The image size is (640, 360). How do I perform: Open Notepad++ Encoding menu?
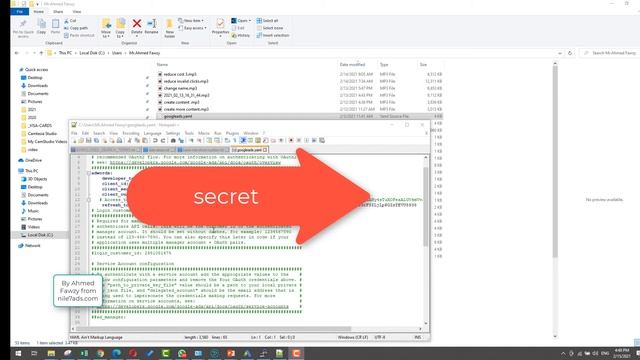(x=131, y=133)
